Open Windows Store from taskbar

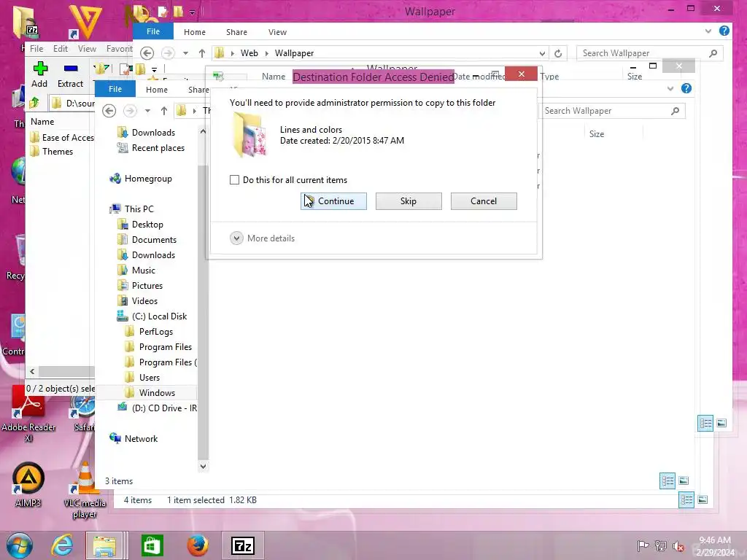pos(152,545)
